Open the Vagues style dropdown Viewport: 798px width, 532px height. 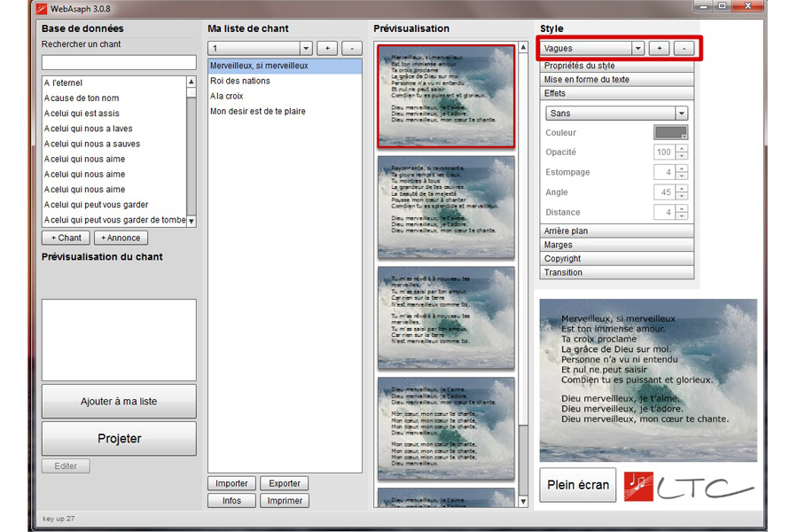tap(637, 48)
